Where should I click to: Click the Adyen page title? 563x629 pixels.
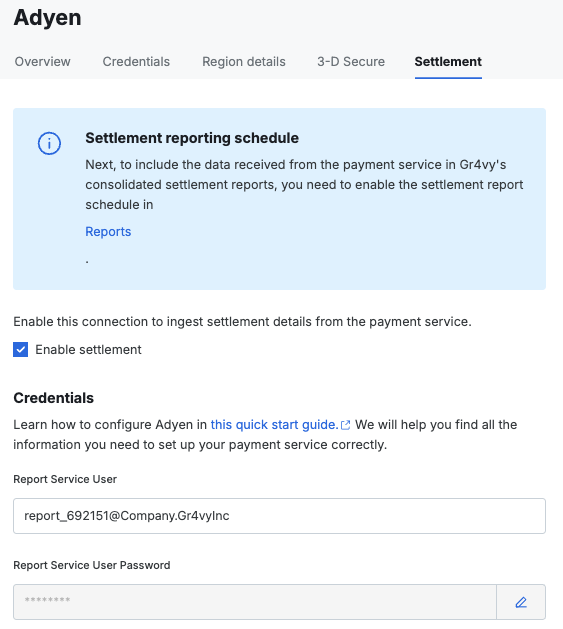point(47,18)
